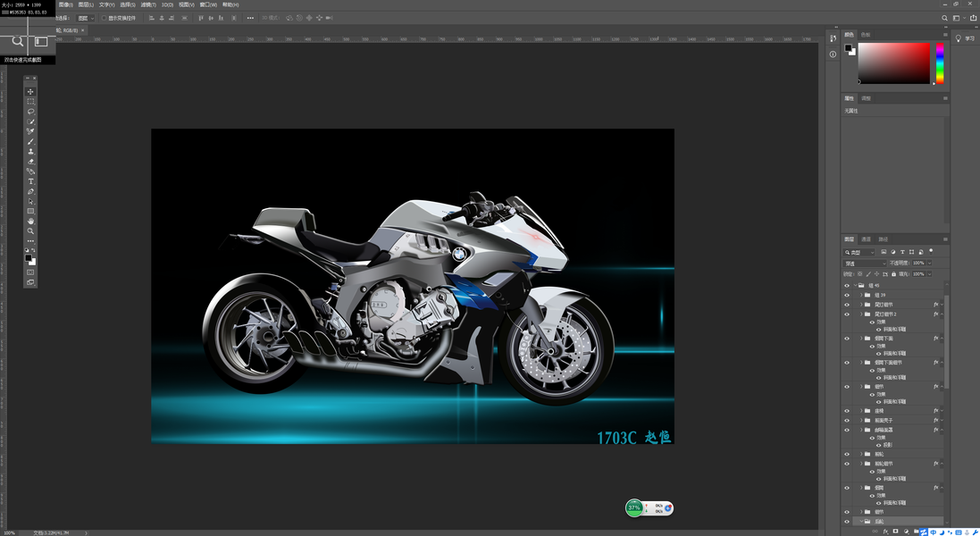This screenshot has height=536, width=980.
Task: Open the Color panel flyout menu
Action: (x=945, y=34)
